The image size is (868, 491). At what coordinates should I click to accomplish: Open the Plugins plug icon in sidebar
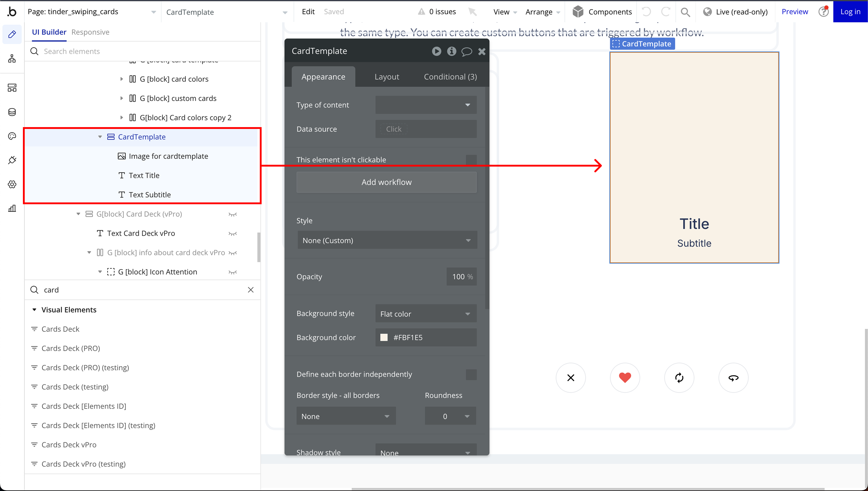(12, 160)
